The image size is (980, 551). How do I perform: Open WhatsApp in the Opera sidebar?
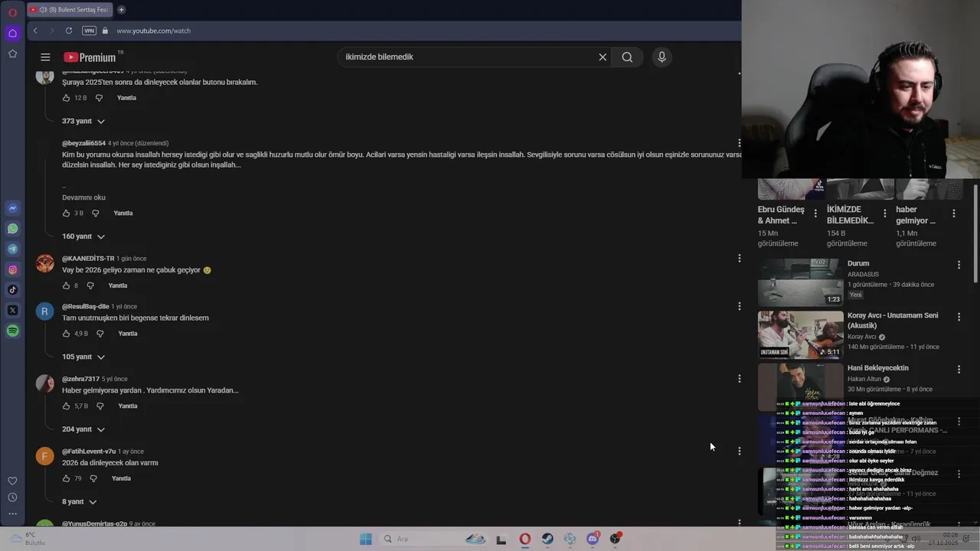(x=12, y=229)
